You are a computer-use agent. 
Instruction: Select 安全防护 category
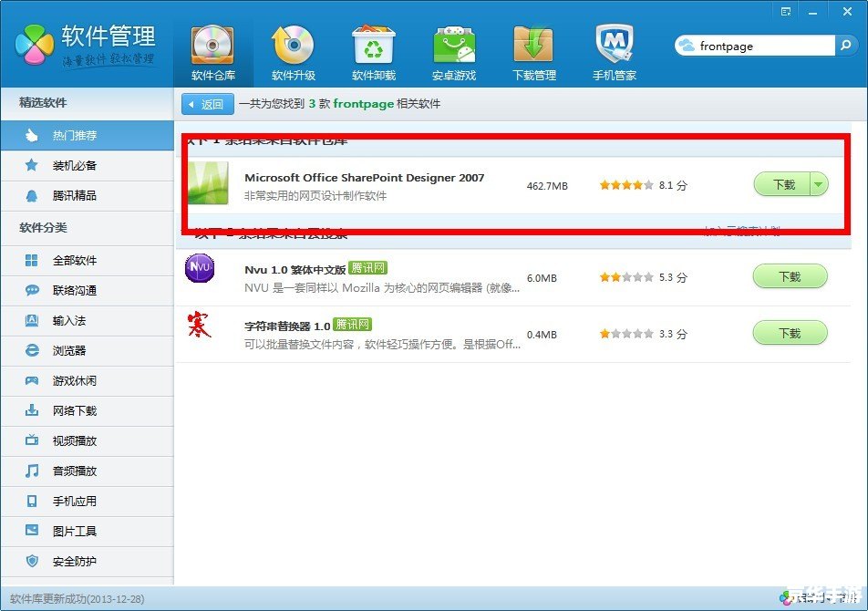[x=87, y=561]
